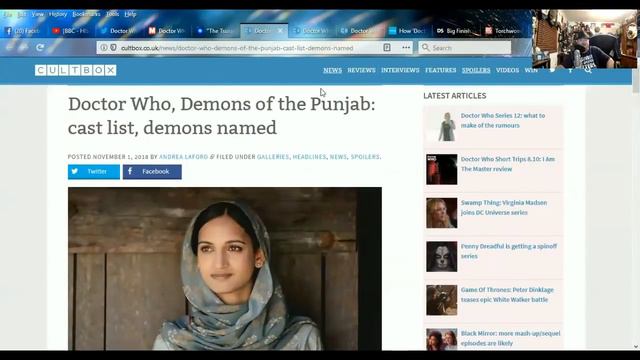This screenshot has height=360, width=640.
Task: Open page actions three-dot menu
Action: [x=406, y=48]
